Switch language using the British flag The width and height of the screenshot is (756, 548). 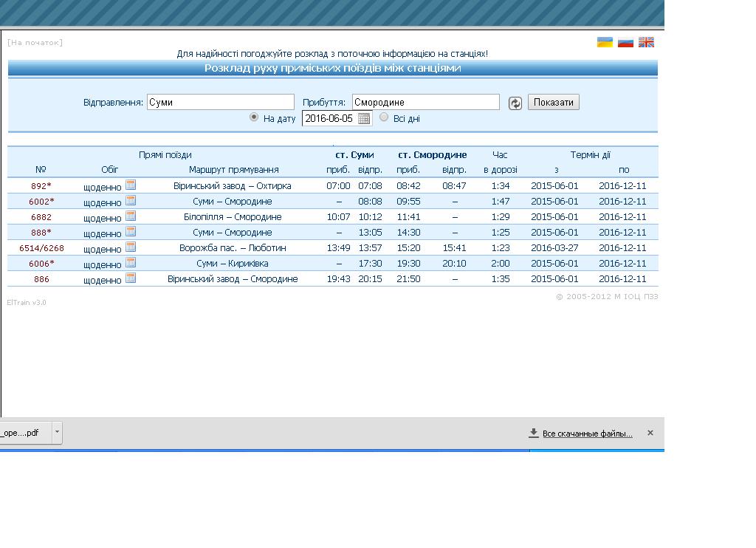click(x=646, y=42)
